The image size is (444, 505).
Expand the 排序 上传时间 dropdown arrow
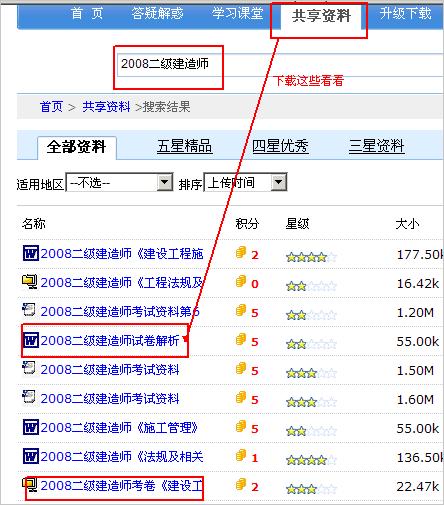click(x=279, y=182)
